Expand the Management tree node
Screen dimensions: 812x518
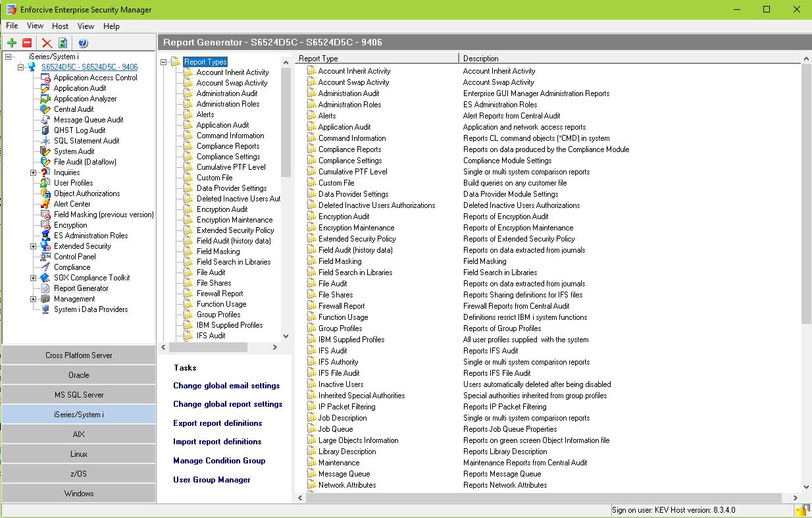point(34,299)
